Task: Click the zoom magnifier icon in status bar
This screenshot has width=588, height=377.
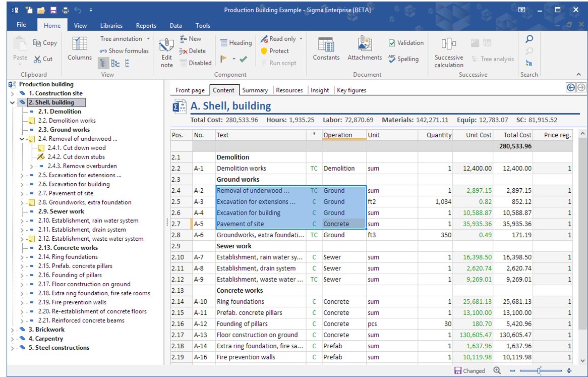Action: [x=497, y=370]
